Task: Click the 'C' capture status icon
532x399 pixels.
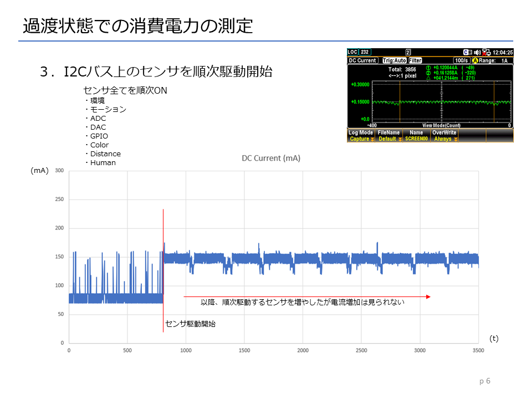Action: click(x=466, y=52)
